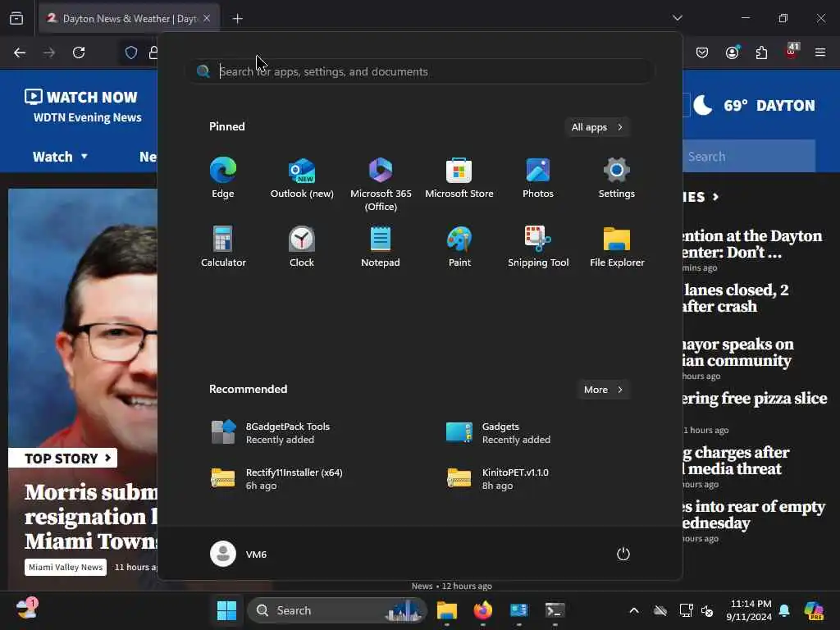The height and width of the screenshot is (630, 840).
Task: Click the Miami Valley News tag
Action: click(66, 568)
